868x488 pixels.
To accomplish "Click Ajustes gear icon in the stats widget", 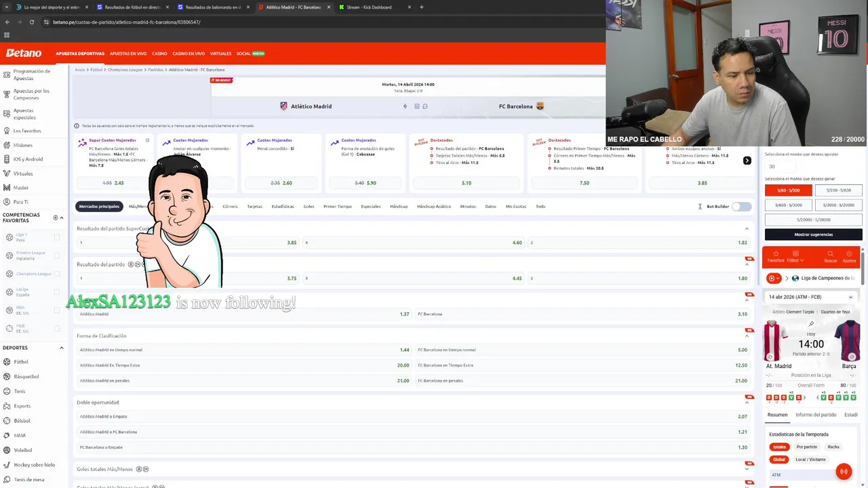I will (849, 256).
